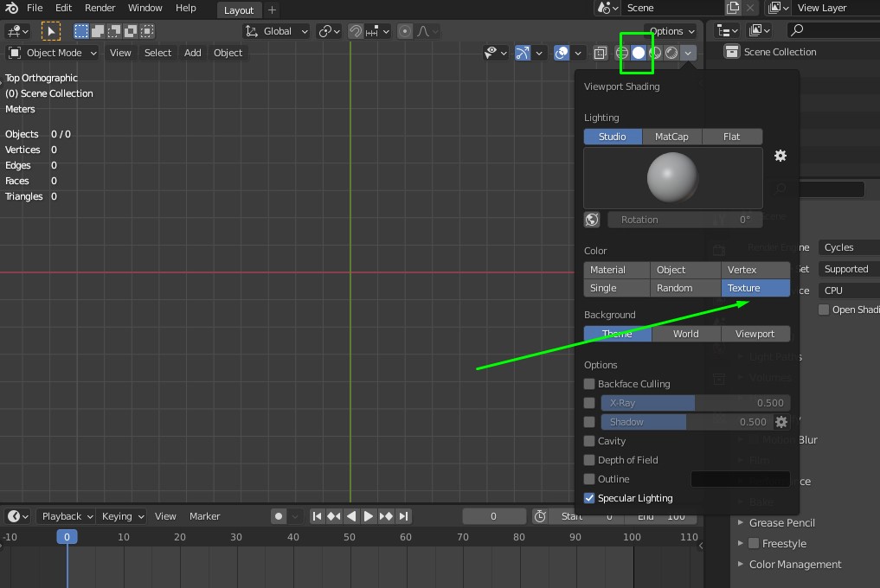This screenshot has height=588, width=880.
Task: Toggle world space lighting globe icon
Action: coord(592,220)
